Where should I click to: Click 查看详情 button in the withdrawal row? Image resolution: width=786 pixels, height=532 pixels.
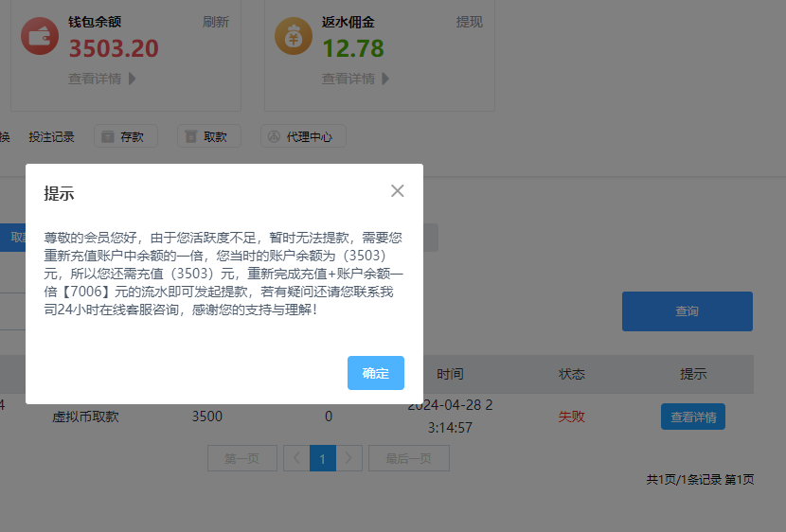coord(692,417)
